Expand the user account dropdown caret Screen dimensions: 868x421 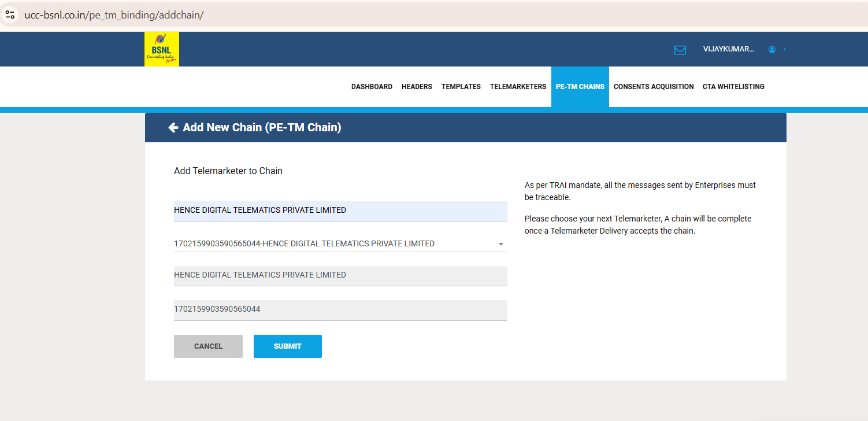(784, 50)
